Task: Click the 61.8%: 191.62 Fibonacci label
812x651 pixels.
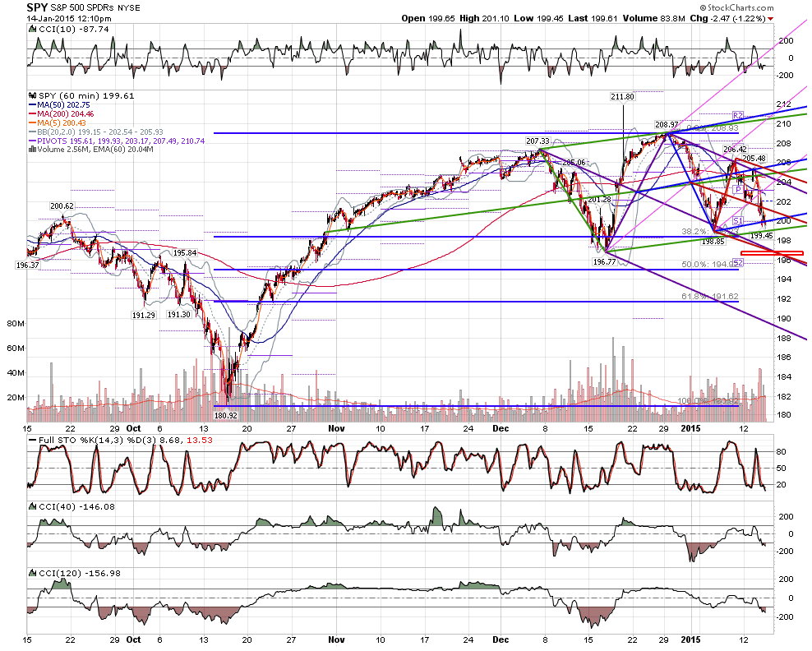Action: [x=710, y=297]
